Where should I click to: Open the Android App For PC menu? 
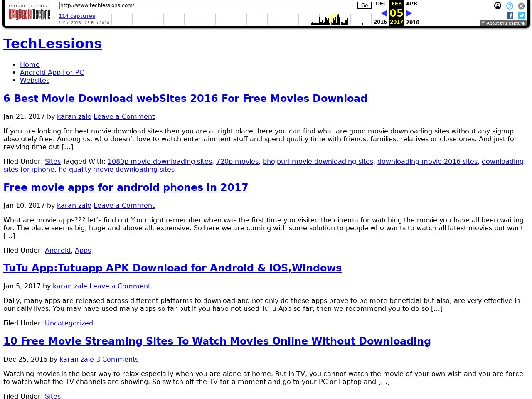pos(52,72)
